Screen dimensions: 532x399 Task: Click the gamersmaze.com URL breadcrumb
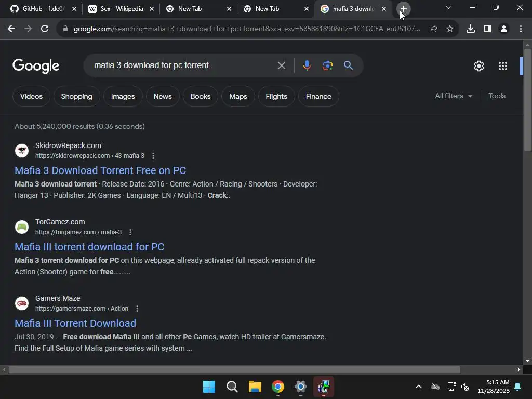click(x=82, y=309)
